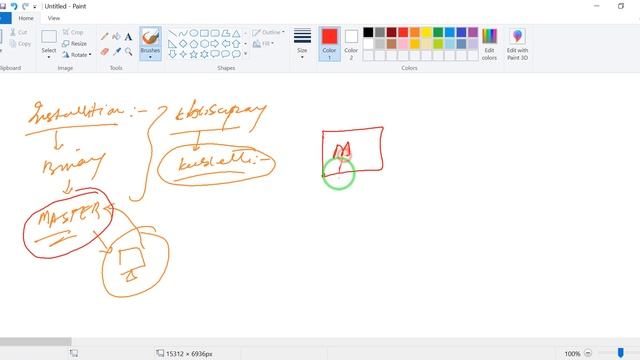This screenshot has width=640, height=360.
Task: Choose the orange color swatch
Action: pos(415,32)
